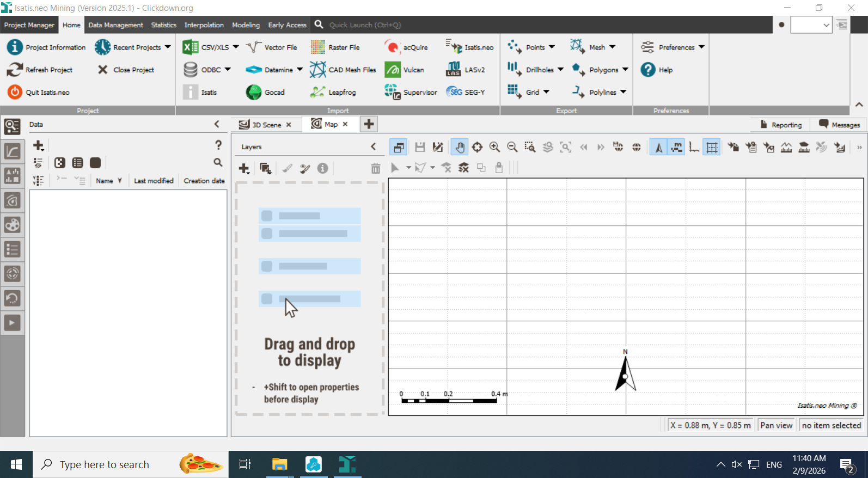Toggle the map grid lines display

712,147
